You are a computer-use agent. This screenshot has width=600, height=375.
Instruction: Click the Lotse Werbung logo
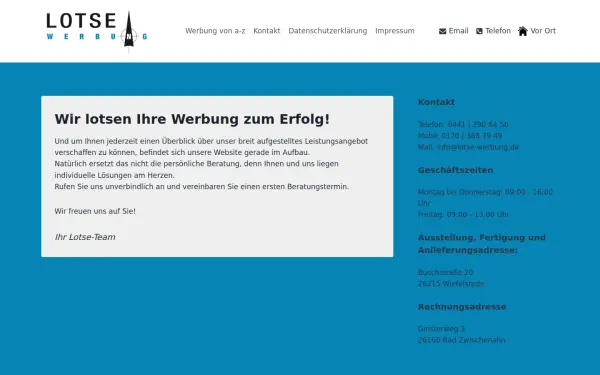tap(97, 31)
